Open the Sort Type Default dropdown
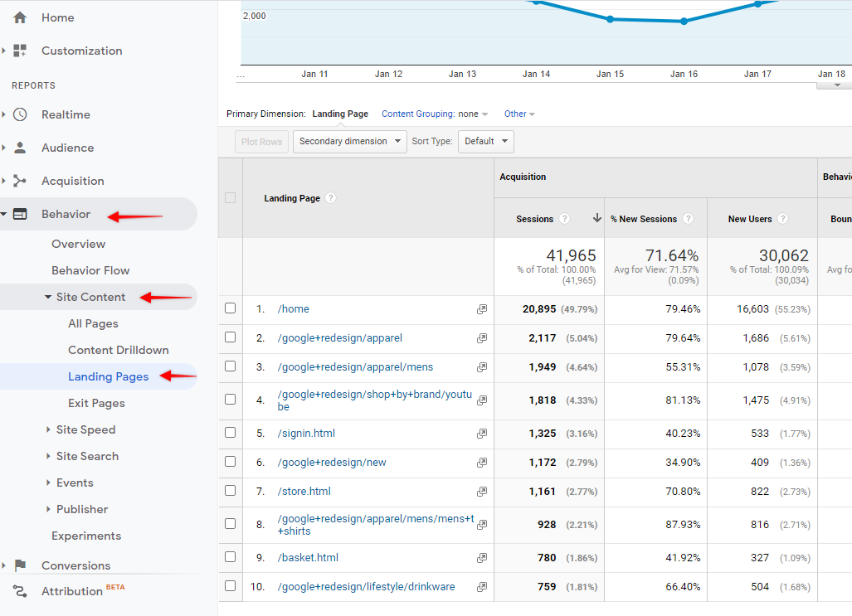This screenshot has height=616, width=852. [x=485, y=141]
